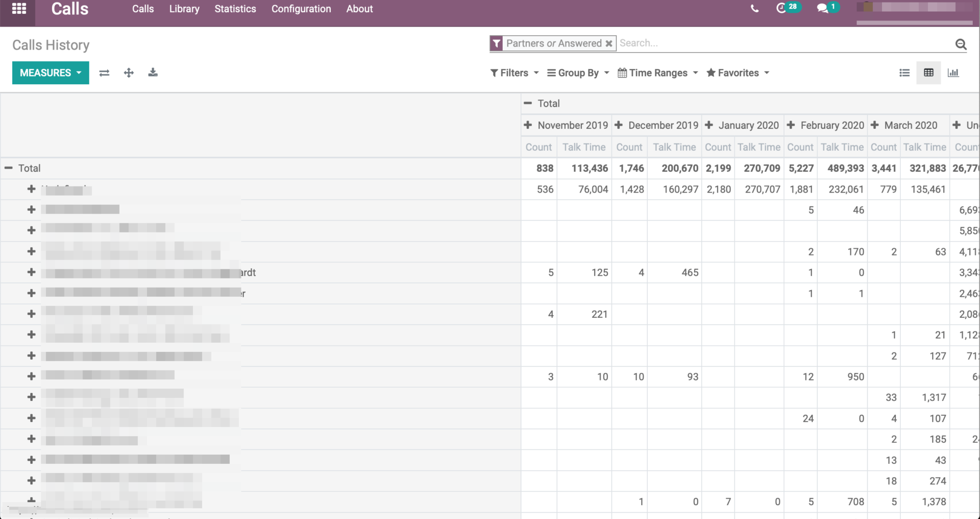
Task: Expand the March 2020 column
Action: pos(875,125)
